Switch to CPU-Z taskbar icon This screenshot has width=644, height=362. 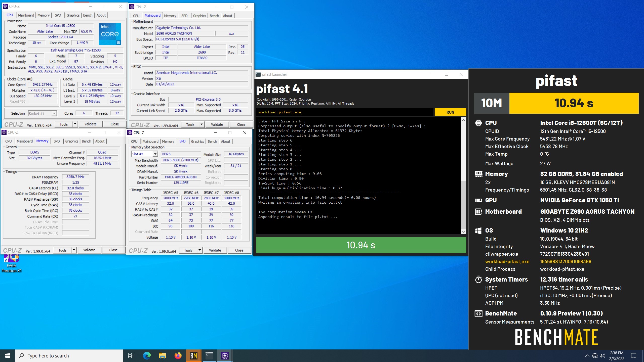point(225,356)
